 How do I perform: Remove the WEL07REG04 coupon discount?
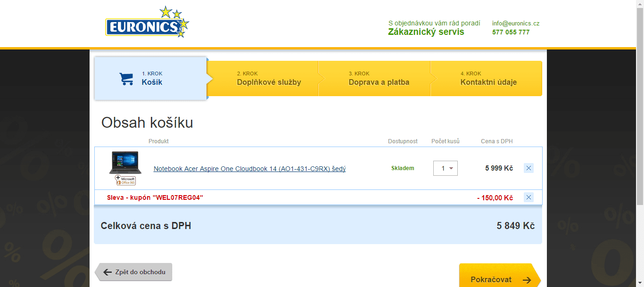click(528, 197)
